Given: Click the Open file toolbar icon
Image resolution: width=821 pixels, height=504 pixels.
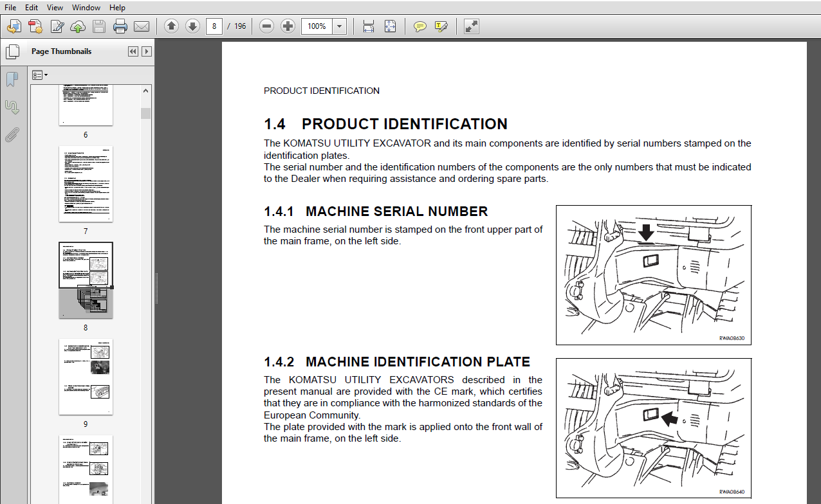Looking at the screenshot, I should point(14,26).
